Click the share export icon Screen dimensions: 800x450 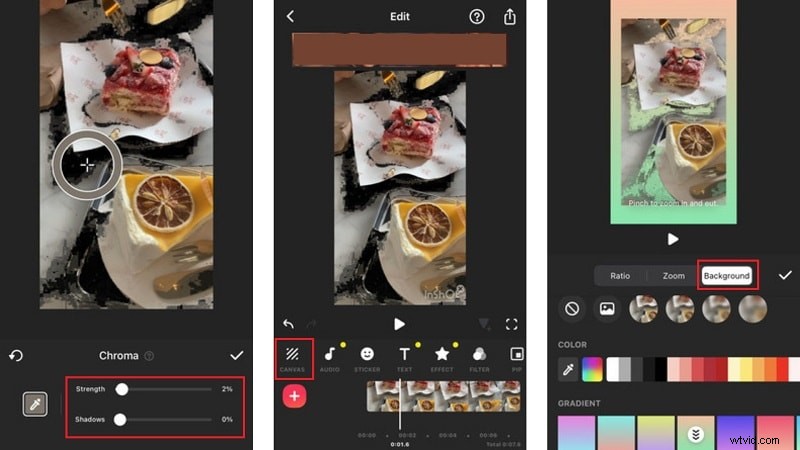[510, 17]
